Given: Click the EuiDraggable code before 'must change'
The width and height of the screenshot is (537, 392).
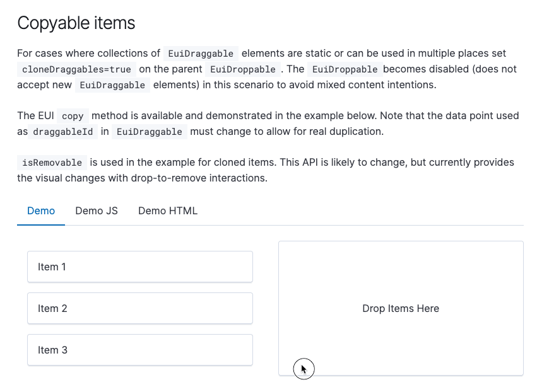Looking at the screenshot, I should [x=150, y=132].
